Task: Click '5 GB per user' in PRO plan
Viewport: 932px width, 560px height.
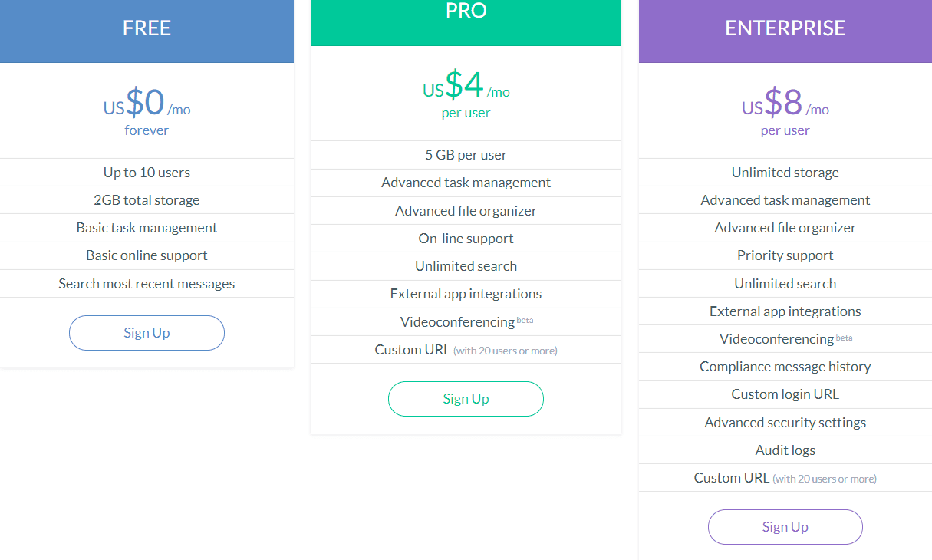Action: point(466,154)
